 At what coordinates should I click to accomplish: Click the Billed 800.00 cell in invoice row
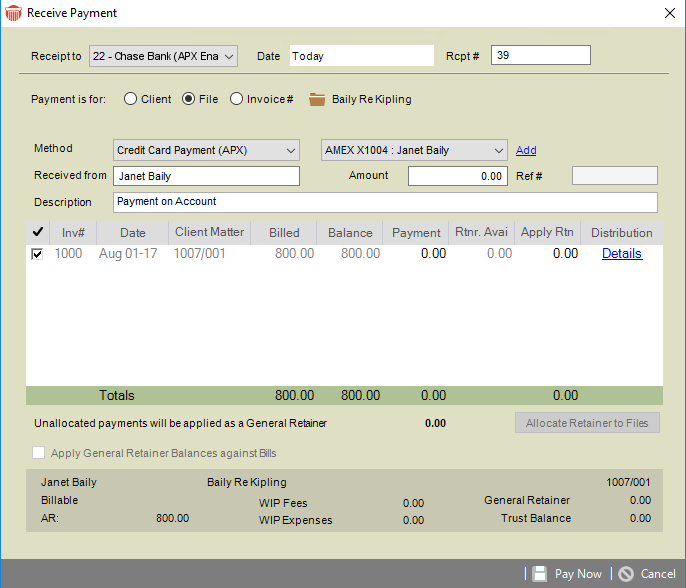294,253
